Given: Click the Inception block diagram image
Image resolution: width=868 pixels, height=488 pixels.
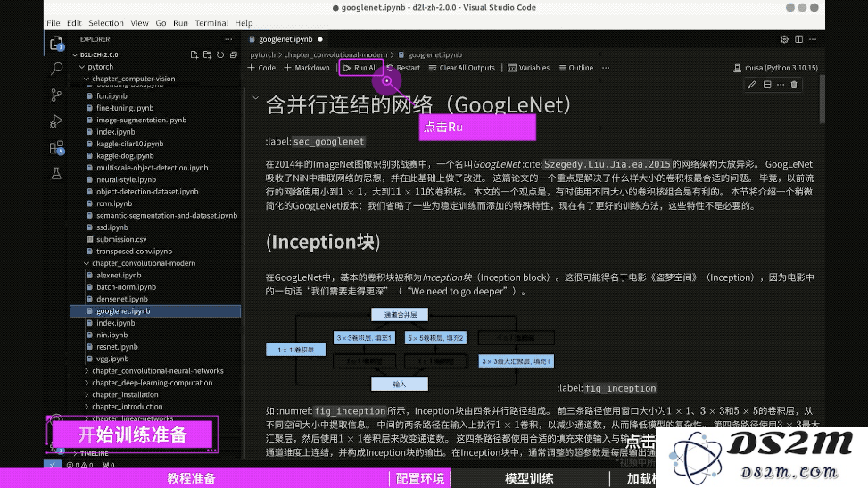Looking at the screenshot, I should pos(410,349).
